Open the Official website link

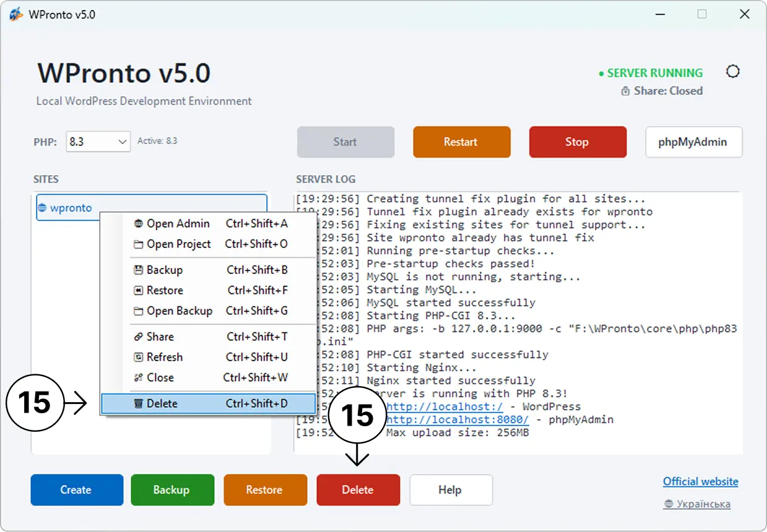(x=701, y=481)
